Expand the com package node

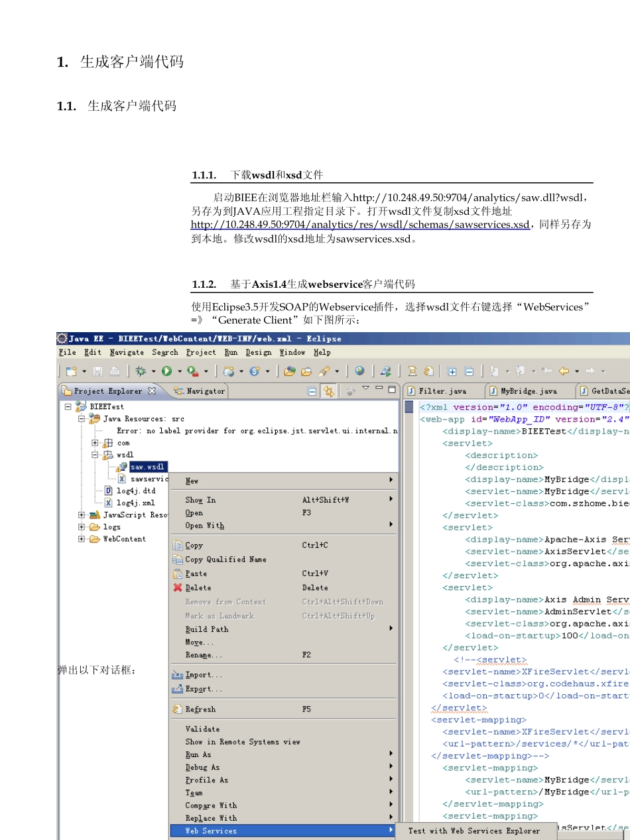point(95,443)
